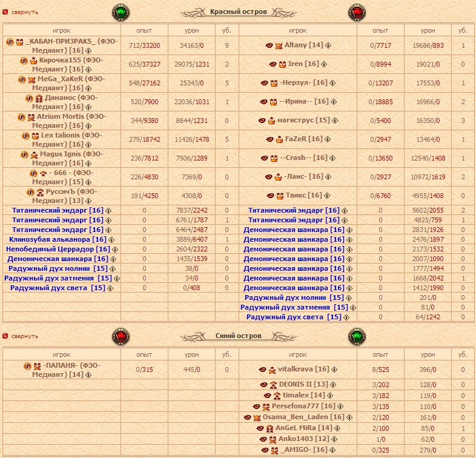Open info icon next to Твикс [16]
This screenshot has height=458, width=476.
pos(327,196)
